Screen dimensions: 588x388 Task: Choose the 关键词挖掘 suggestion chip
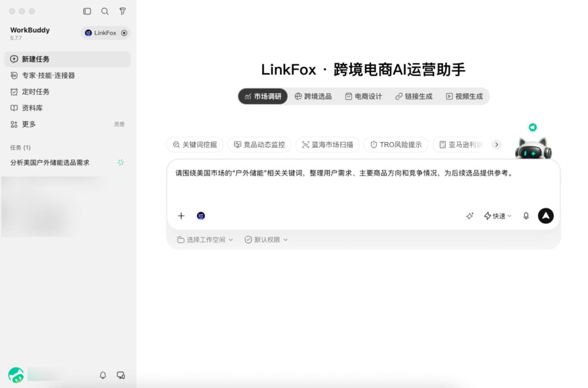(195, 145)
